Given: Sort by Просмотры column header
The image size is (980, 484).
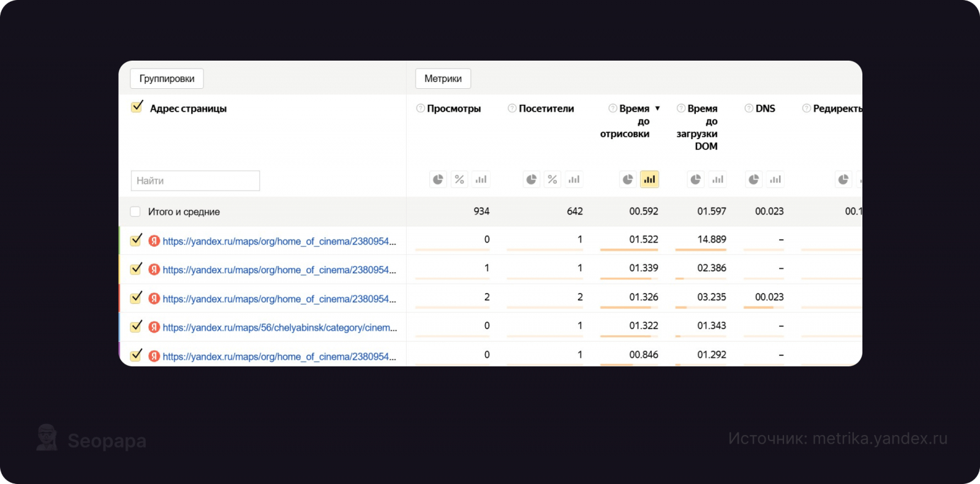Looking at the screenshot, I should pos(454,108).
